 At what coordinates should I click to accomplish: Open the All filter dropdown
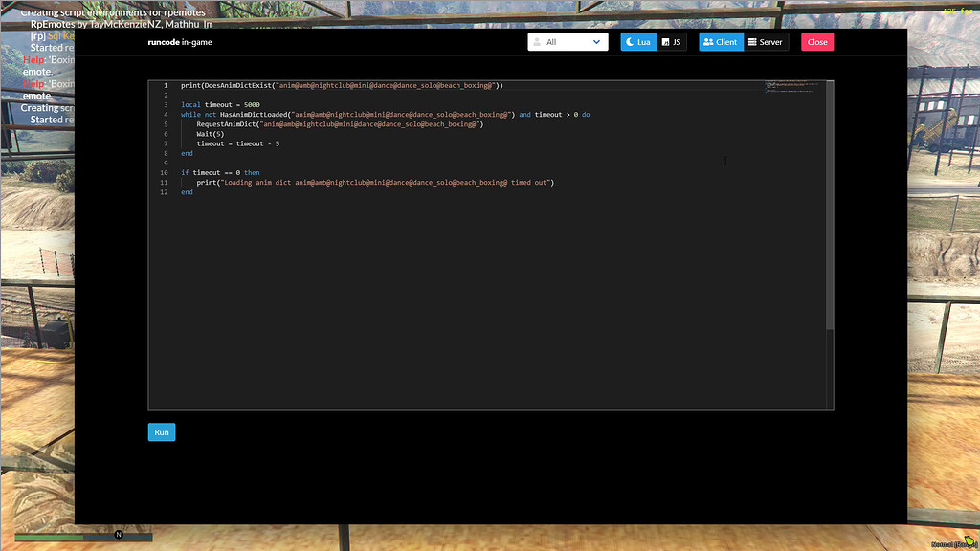(568, 42)
